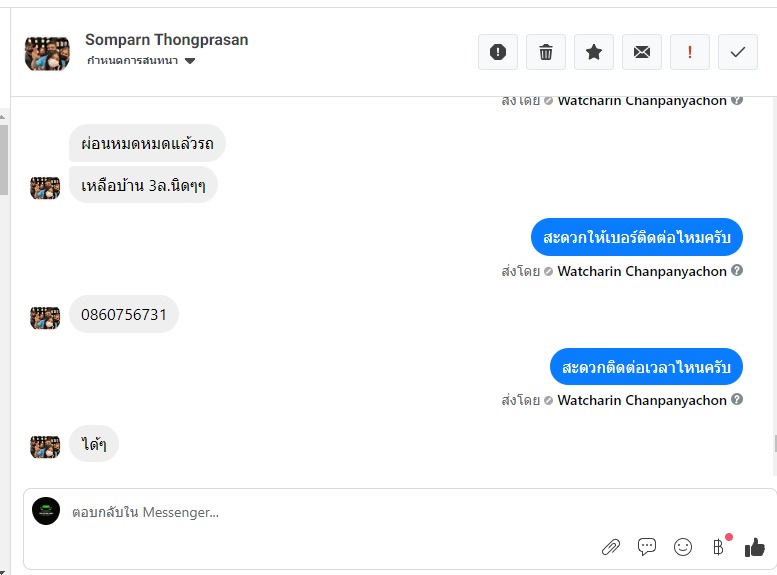
Task: Star this conversation as follow-up
Action: [x=594, y=52]
